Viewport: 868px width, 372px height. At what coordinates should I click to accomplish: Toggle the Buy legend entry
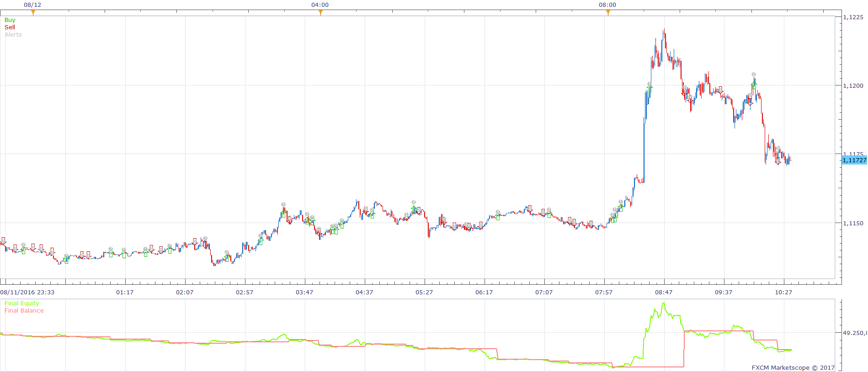pyautogui.click(x=10, y=20)
